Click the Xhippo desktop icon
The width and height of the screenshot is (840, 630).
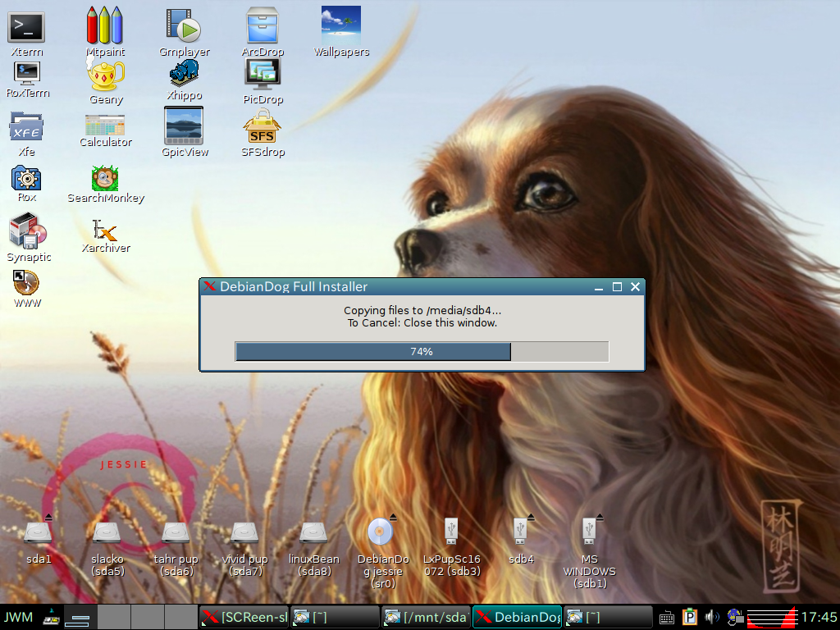click(185, 73)
